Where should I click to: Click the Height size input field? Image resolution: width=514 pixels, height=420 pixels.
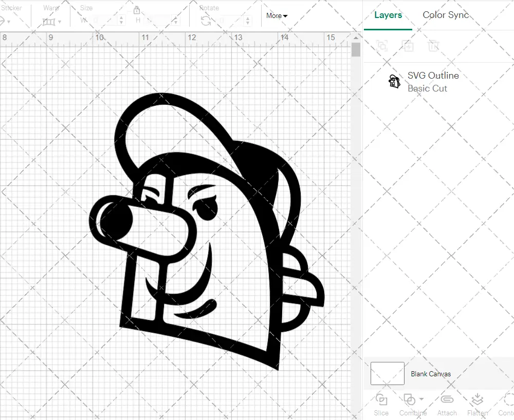pyautogui.click(x=158, y=21)
